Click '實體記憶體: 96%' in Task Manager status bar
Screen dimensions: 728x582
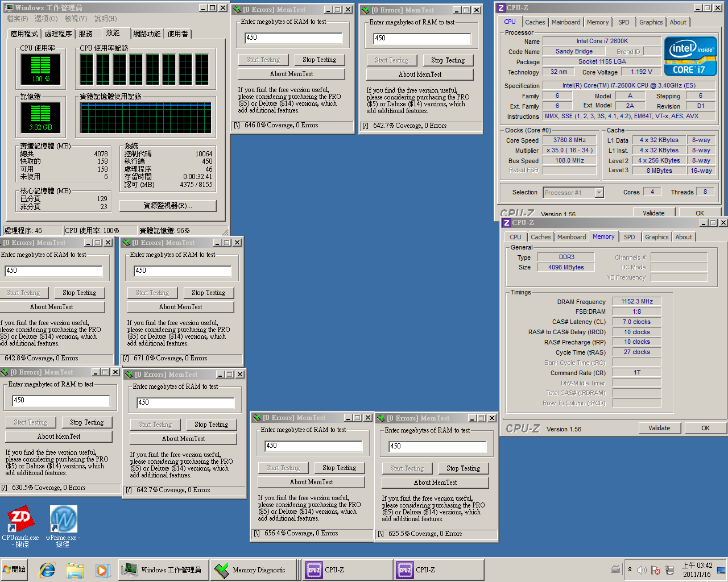tap(165, 231)
